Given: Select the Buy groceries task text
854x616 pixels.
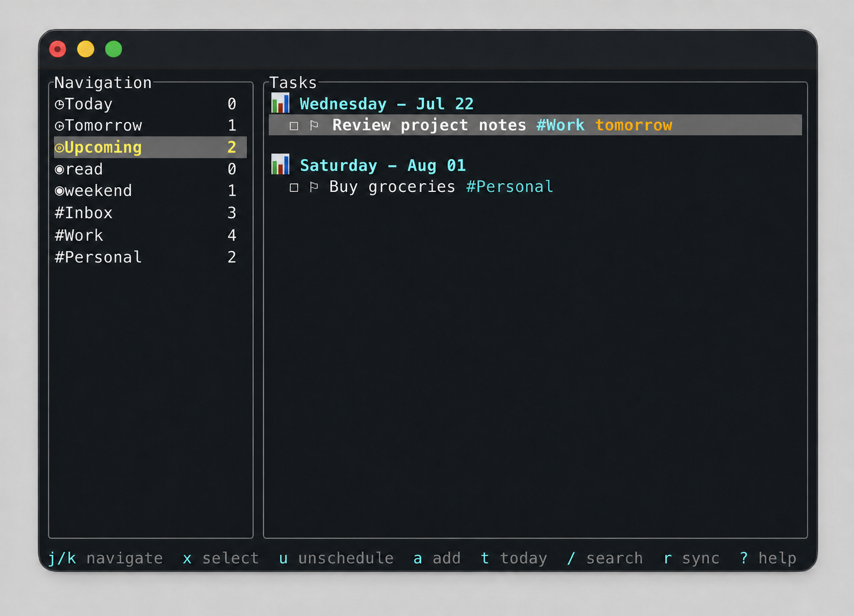Looking at the screenshot, I should click(x=392, y=187).
